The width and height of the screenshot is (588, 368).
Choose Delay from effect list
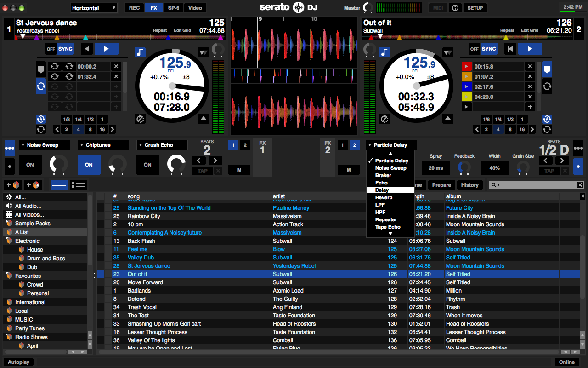(390, 190)
